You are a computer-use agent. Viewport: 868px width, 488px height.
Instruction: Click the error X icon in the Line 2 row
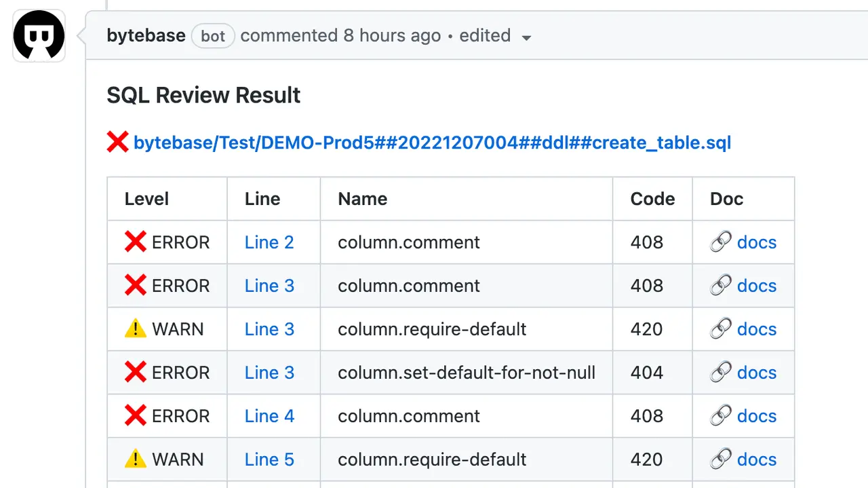(136, 242)
